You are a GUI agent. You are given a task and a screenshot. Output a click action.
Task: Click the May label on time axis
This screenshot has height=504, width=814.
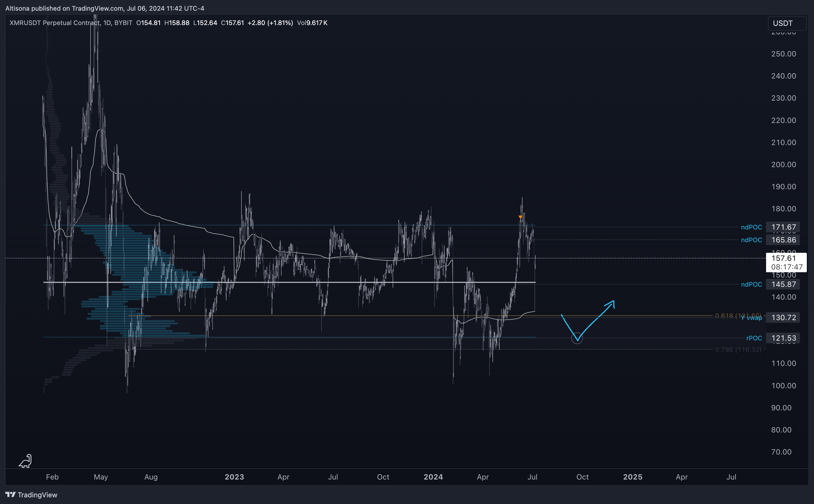tap(101, 477)
